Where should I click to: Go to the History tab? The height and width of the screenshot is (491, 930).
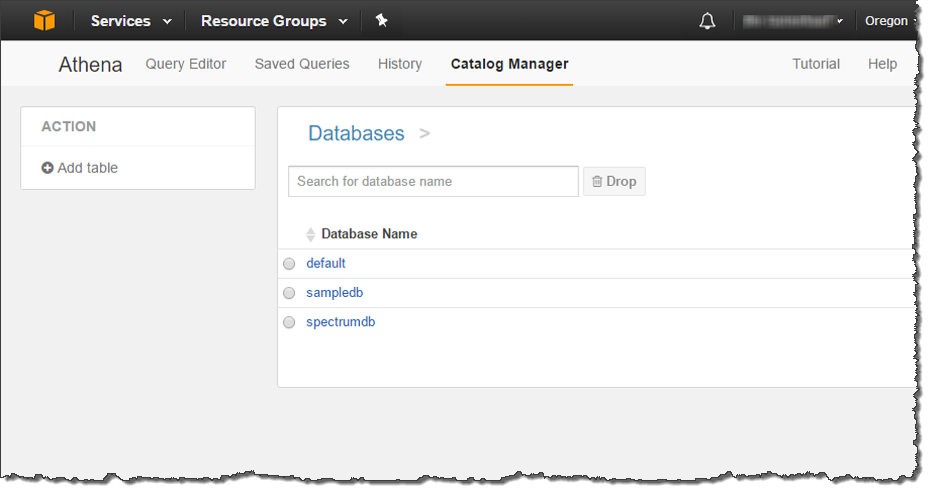coord(400,64)
